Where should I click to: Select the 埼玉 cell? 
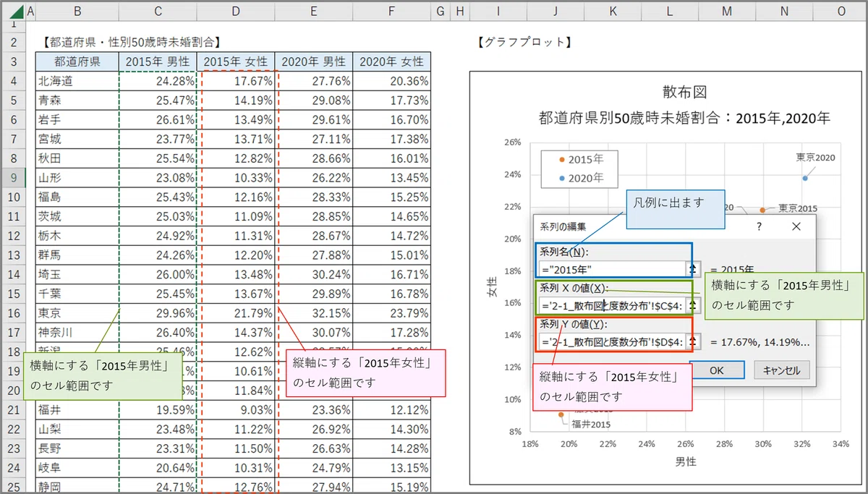coord(77,274)
